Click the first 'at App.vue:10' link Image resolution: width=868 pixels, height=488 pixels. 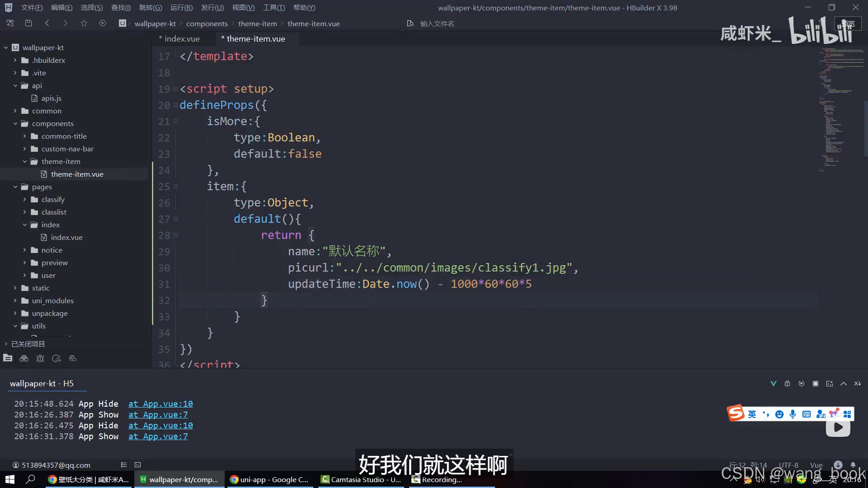160,404
